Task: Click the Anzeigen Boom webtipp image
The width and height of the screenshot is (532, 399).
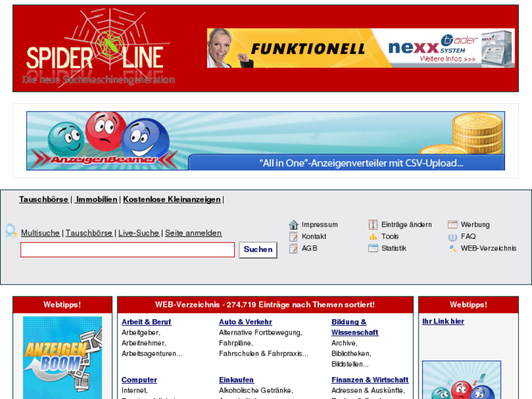Action: [x=62, y=357]
